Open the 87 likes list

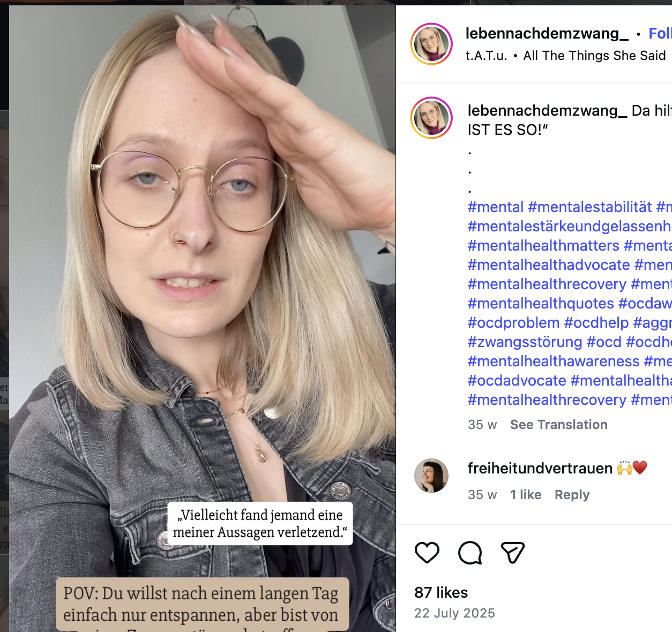[x=441, y=592]
